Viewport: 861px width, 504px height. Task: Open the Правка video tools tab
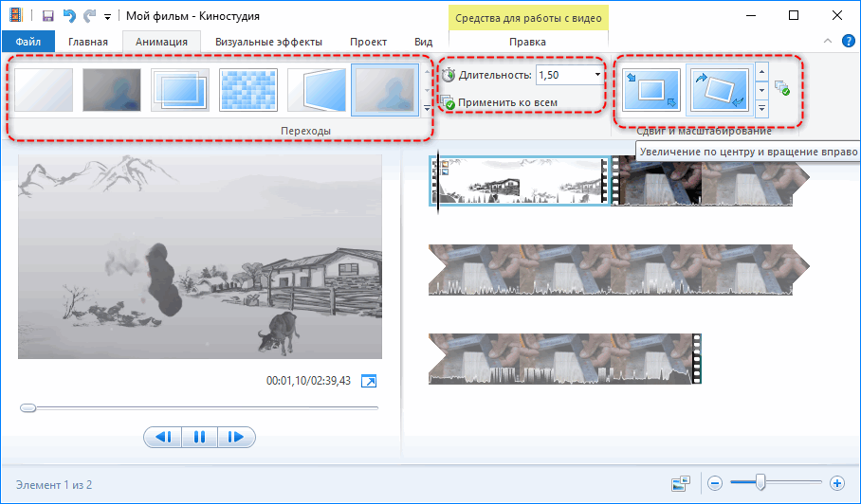pos(527,42)
